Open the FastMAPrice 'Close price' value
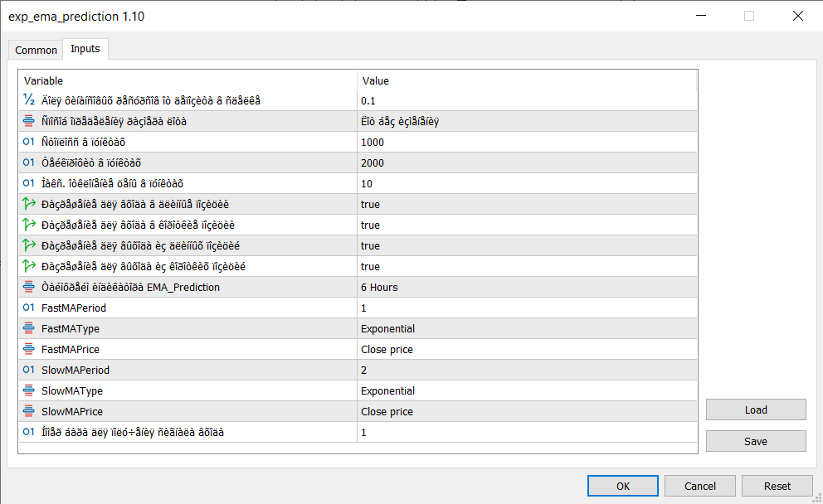 click(x=527, y=349)
